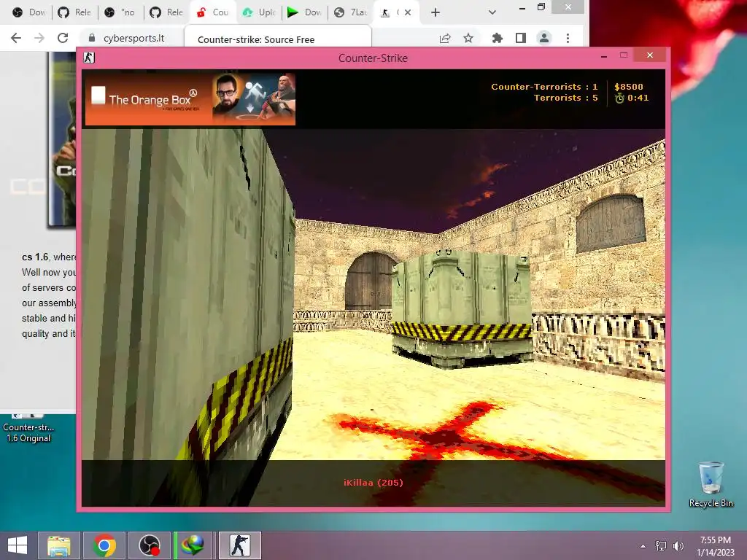
Task: Click The Orange Box banner ad
Action: 190,99
